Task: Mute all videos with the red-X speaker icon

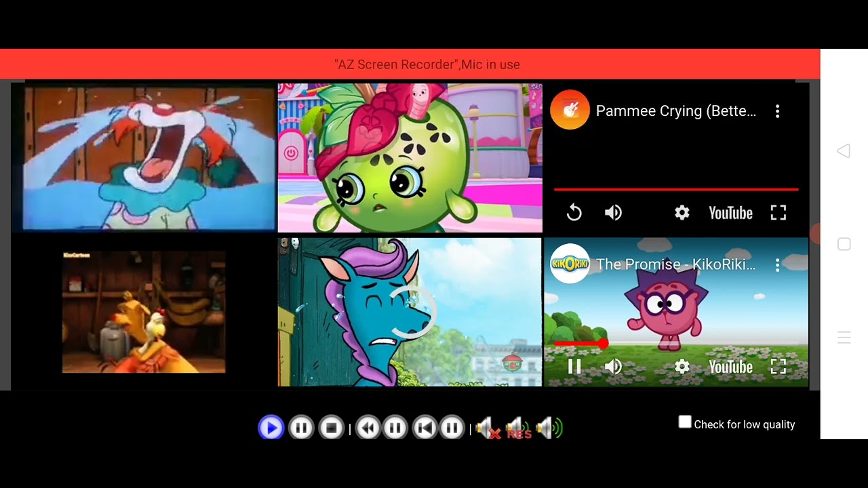Action: [487, 428]
